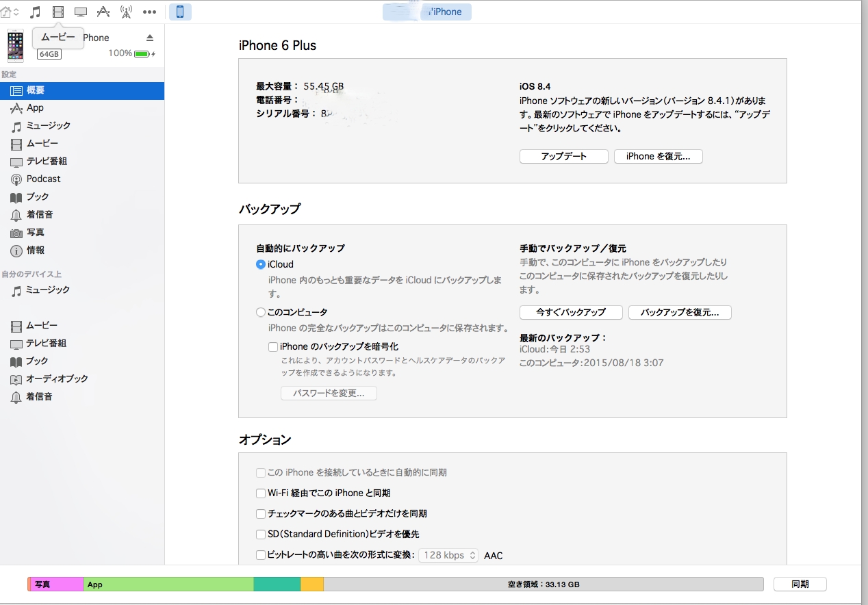Click the アップデート button

point(564,156)
